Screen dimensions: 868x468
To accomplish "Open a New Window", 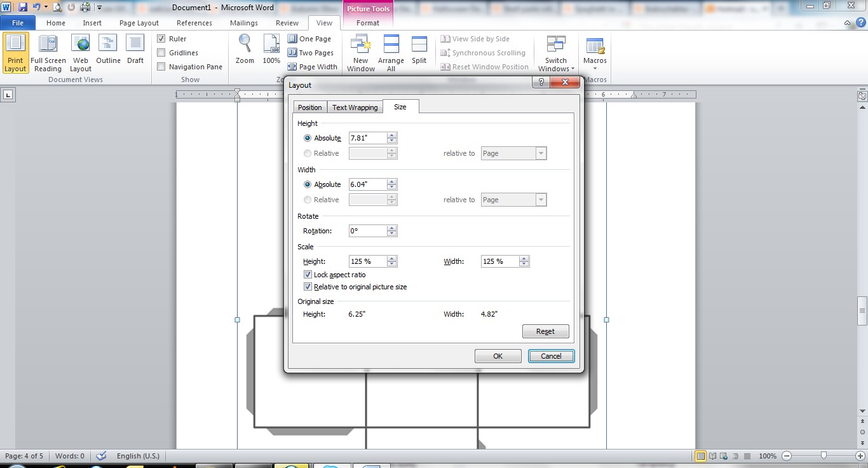I will tap(360, 53).
